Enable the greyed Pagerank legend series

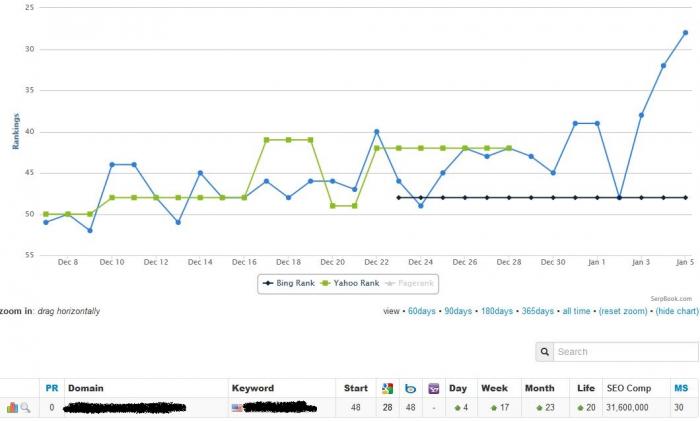click(x=409, y=283)
